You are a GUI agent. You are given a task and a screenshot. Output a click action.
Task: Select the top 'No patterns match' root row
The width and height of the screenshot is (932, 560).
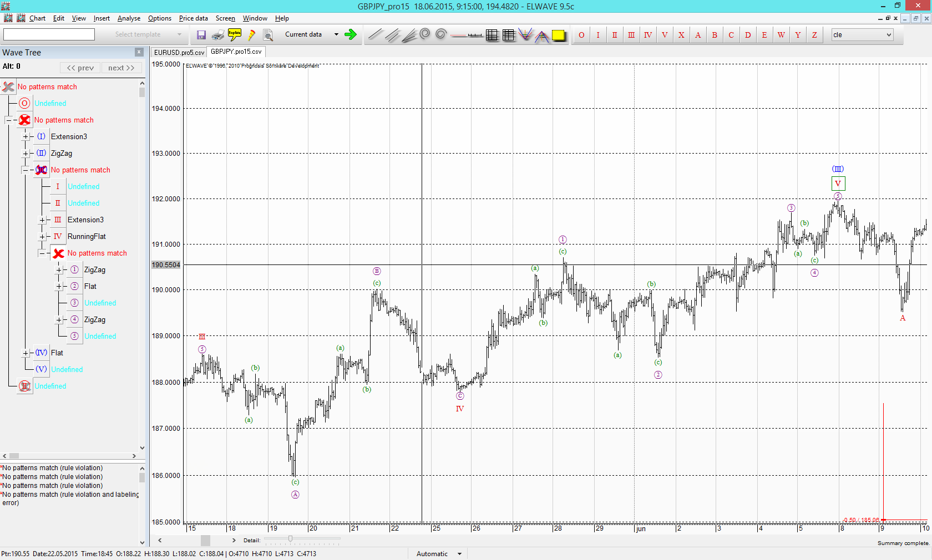39,86
